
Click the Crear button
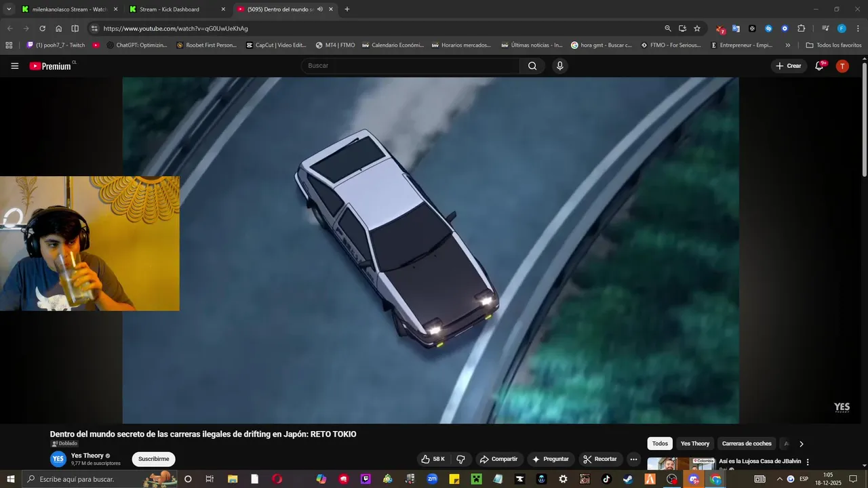tap(789, 66)
